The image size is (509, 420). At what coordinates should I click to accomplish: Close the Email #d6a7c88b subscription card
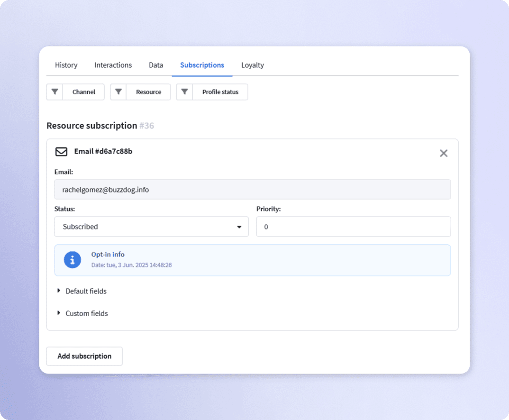pyautogui.click(x=444, y=153)
